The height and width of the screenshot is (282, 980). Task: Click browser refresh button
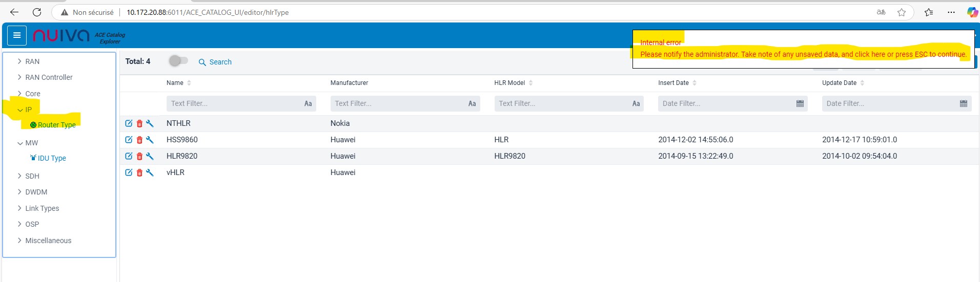[37, 12]
